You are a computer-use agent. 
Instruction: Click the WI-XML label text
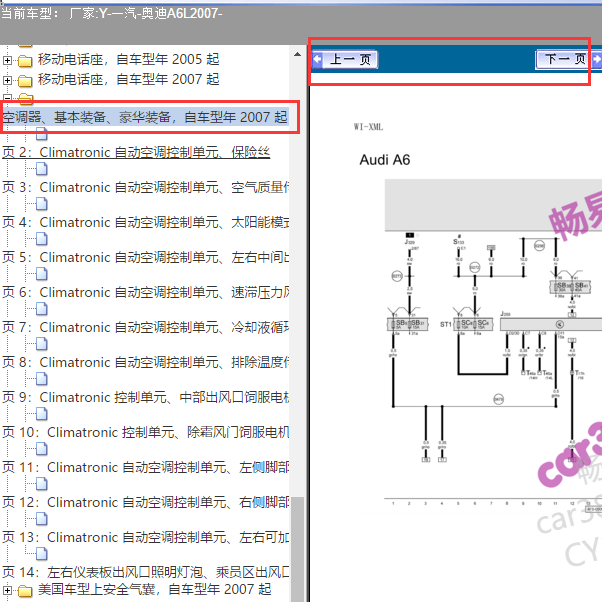click(x=368, y=127)
